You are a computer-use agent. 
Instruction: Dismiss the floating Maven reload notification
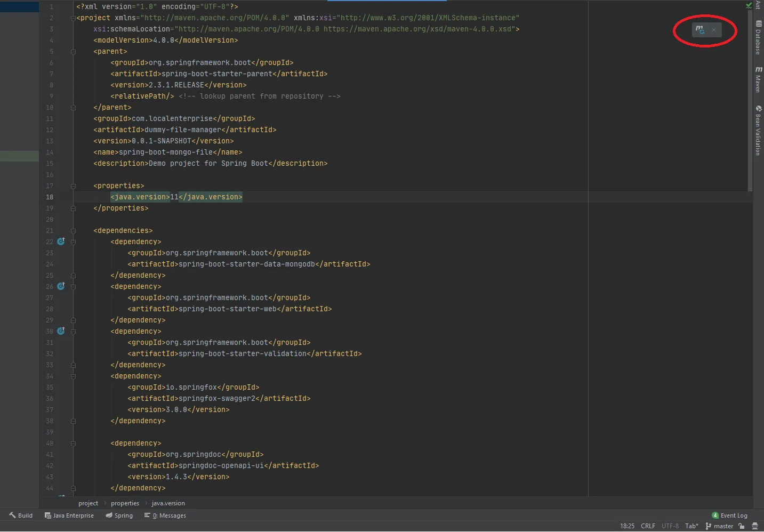(x=714, y=30)
